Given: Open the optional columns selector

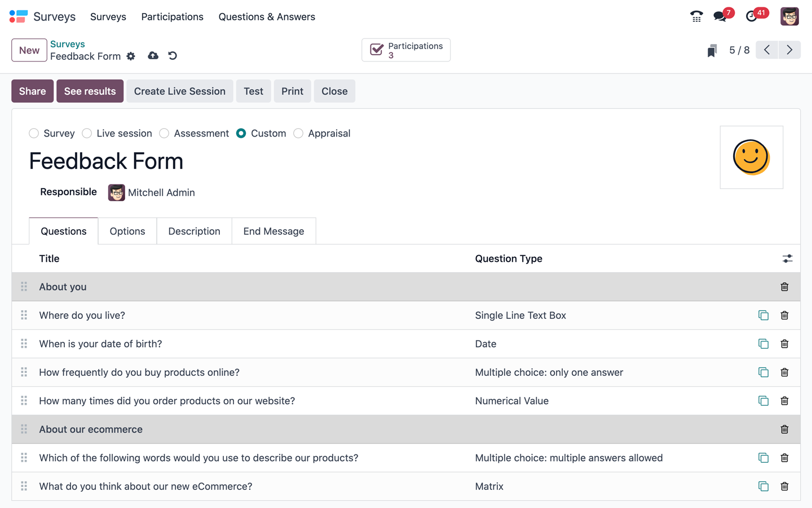Looking at the screenshot, I should 788,259.
